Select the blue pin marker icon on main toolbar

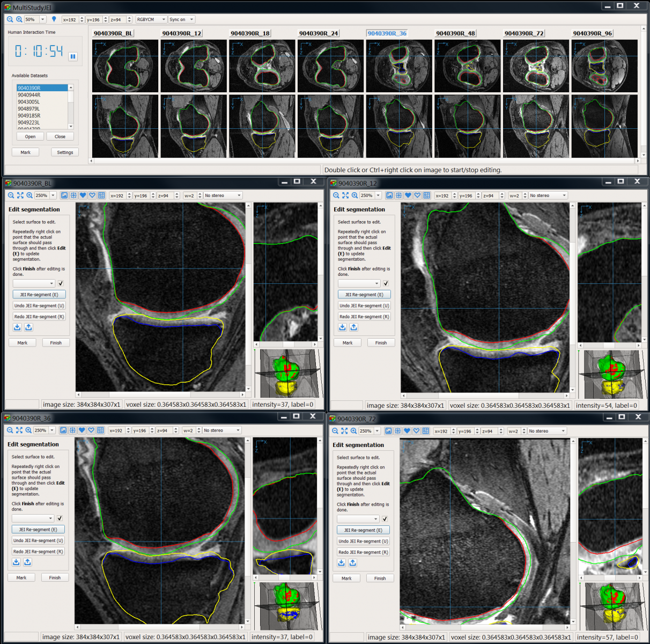point(55,19)
